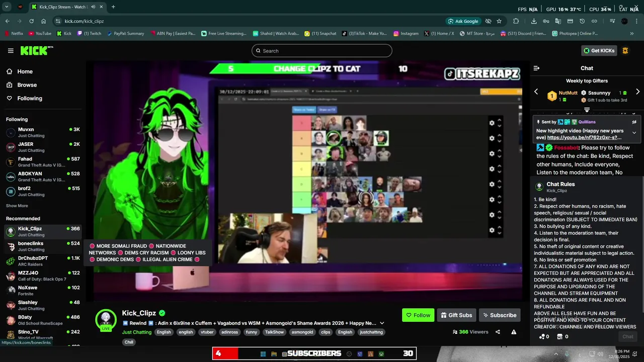Screen dimensions: 644x362
Task: Open MZZJ4O recommended channel
Action: pos(43,276)
